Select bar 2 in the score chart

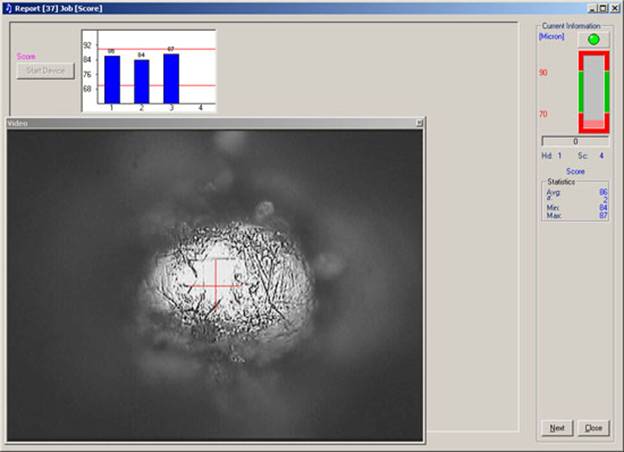point(142,80)
